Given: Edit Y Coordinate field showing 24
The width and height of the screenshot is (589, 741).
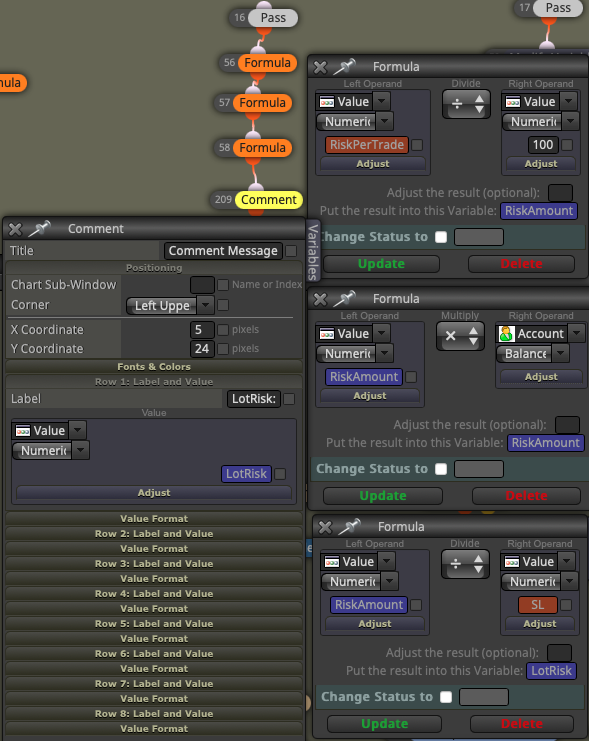Looking at the screenshot, I should tap(202, 349).
